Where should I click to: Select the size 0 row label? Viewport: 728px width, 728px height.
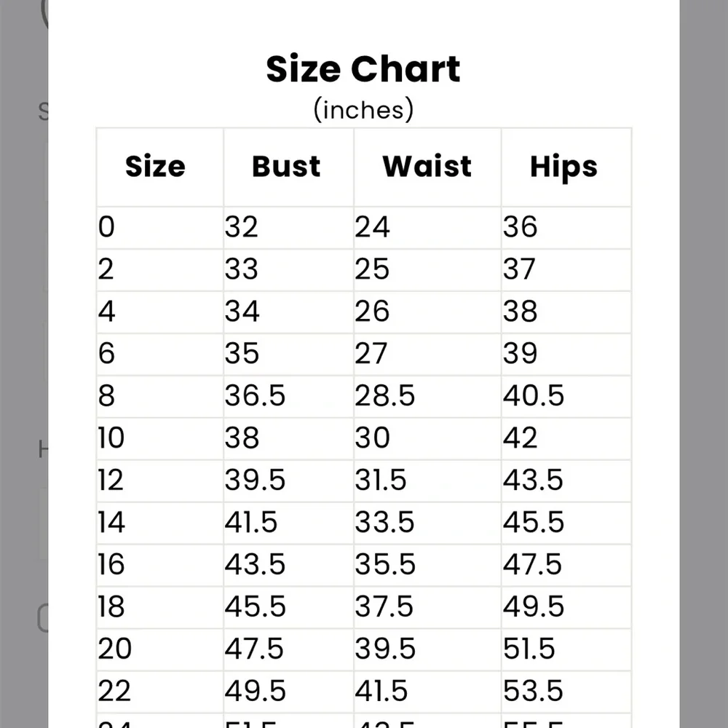click(x=106, y=227)
